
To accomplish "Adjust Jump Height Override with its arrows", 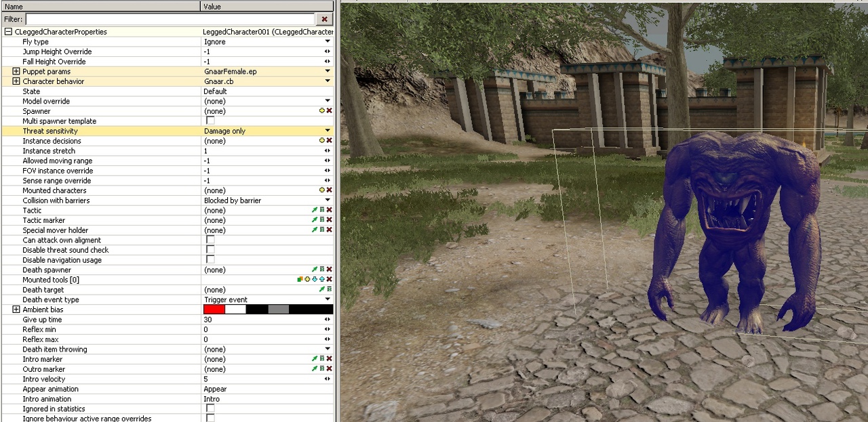I will [328, 51].
